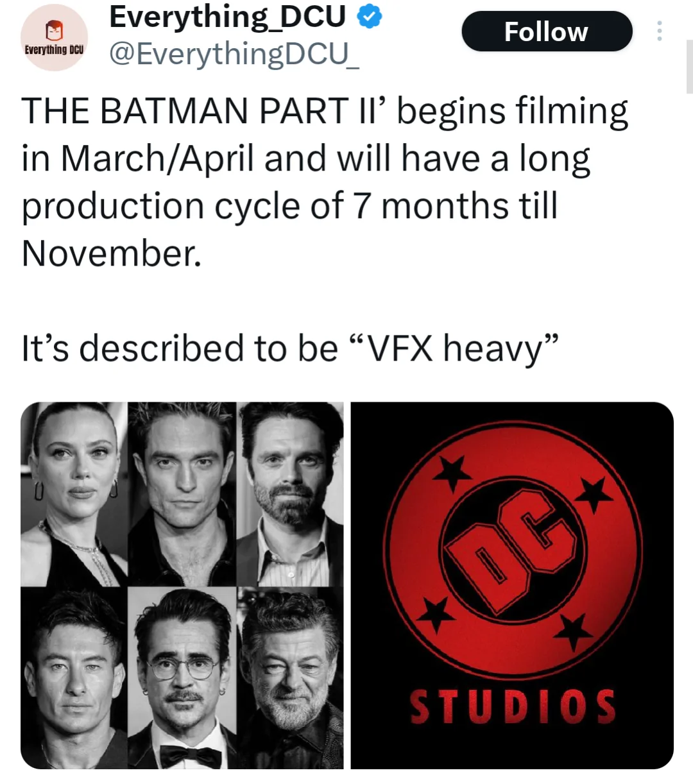This screenshot has width=693, height=784.
Task: Open the Everything_DCU display name link
Action: [x=227, y=17]
